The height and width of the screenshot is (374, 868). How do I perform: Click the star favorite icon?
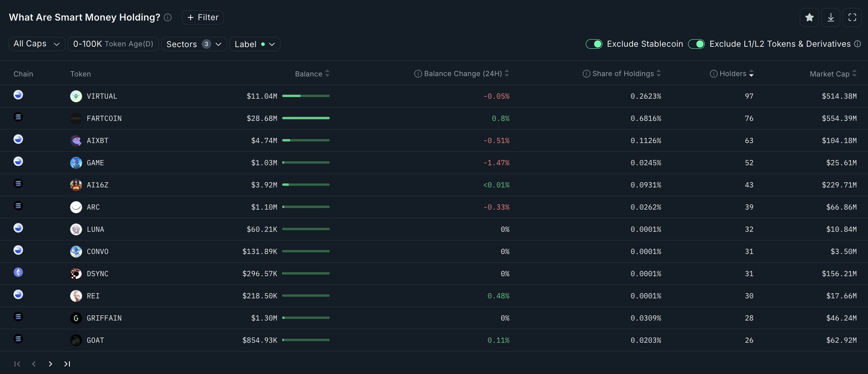pos(809,17)
